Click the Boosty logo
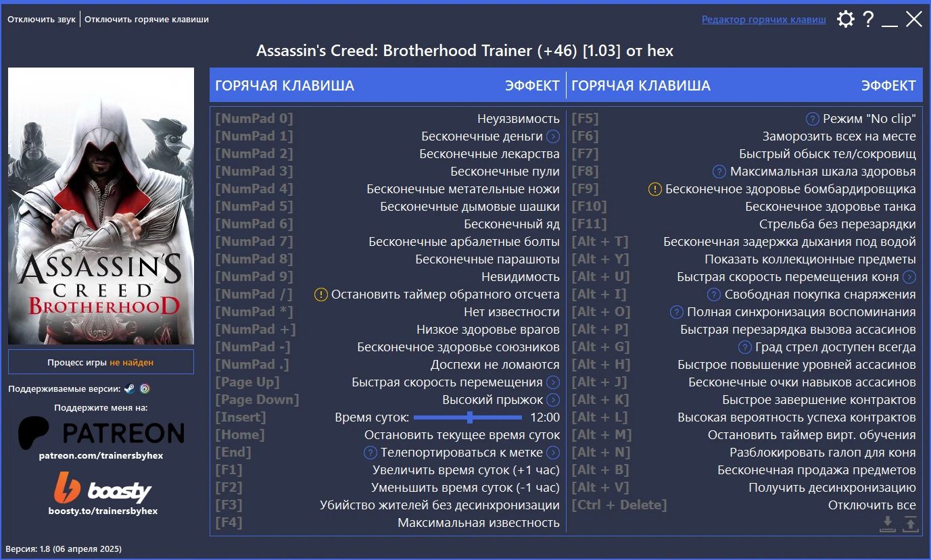 [100, 488]
